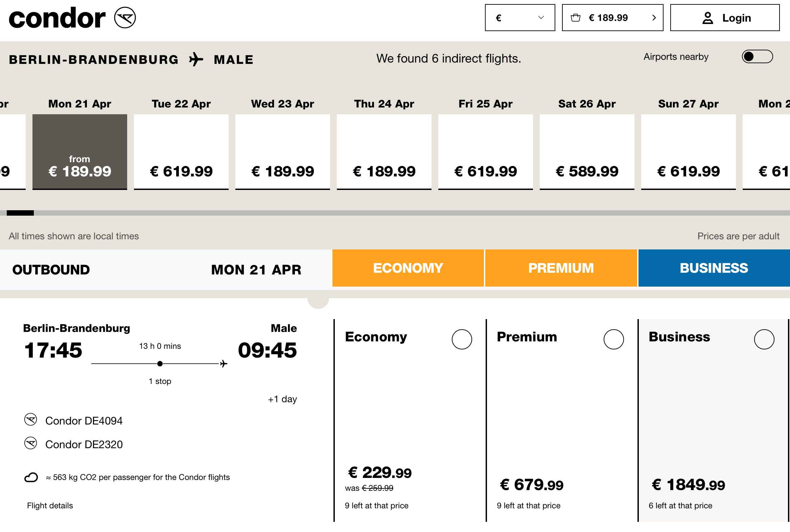
Task: Click the stopover dot on the route line
Action: (160, 364)
